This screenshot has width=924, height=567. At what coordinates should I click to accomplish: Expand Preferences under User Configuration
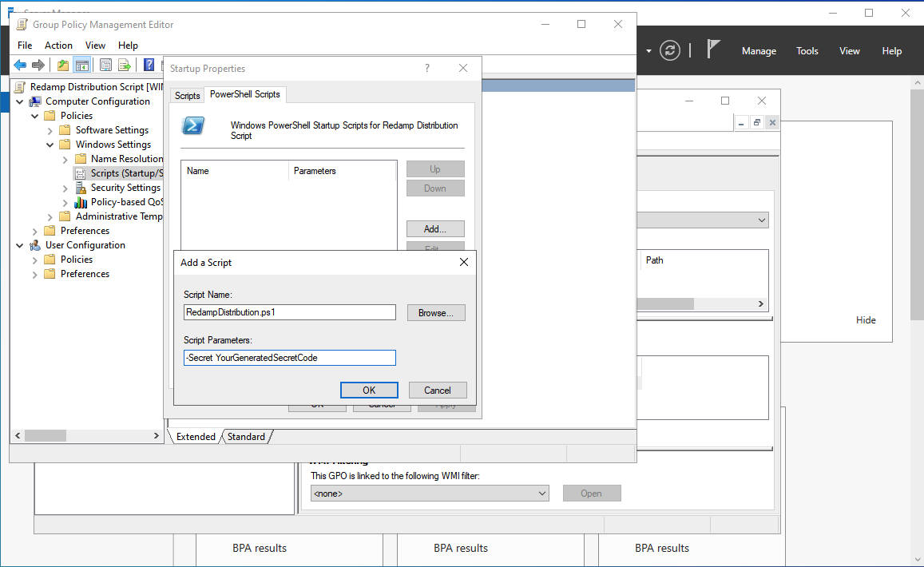click(35, 274)
